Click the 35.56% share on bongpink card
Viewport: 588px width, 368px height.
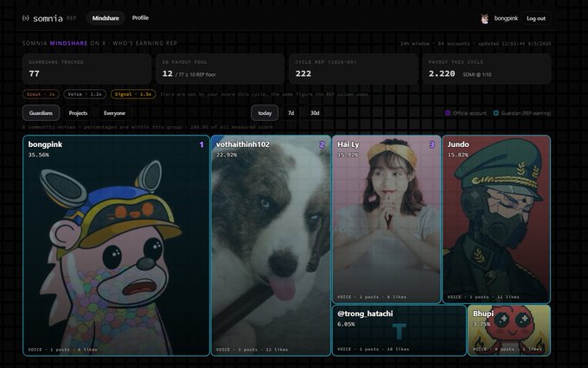point(38,155)
